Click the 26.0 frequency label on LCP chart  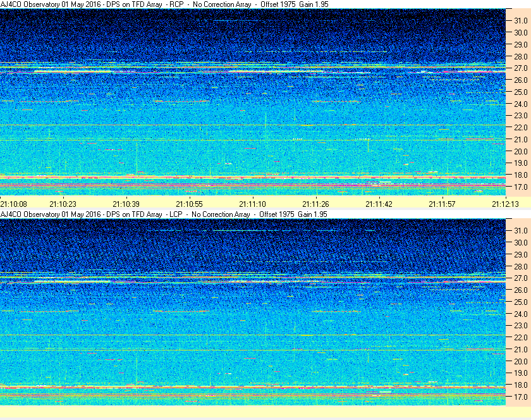tap(521, 290)
